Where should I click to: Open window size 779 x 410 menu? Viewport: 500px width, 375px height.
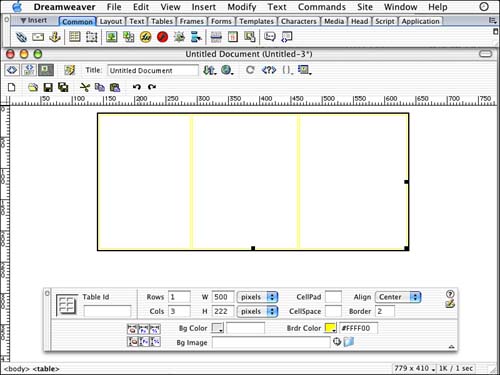415,368
